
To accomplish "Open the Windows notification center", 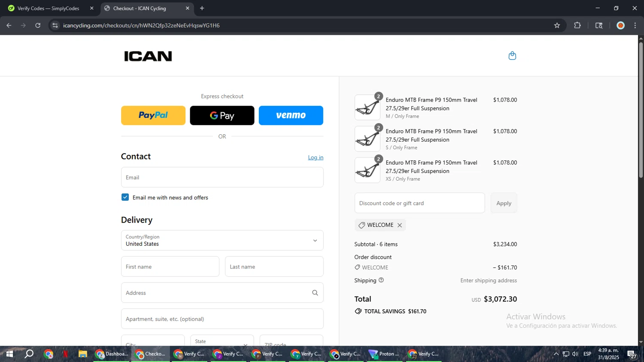I will click(632, 354).
